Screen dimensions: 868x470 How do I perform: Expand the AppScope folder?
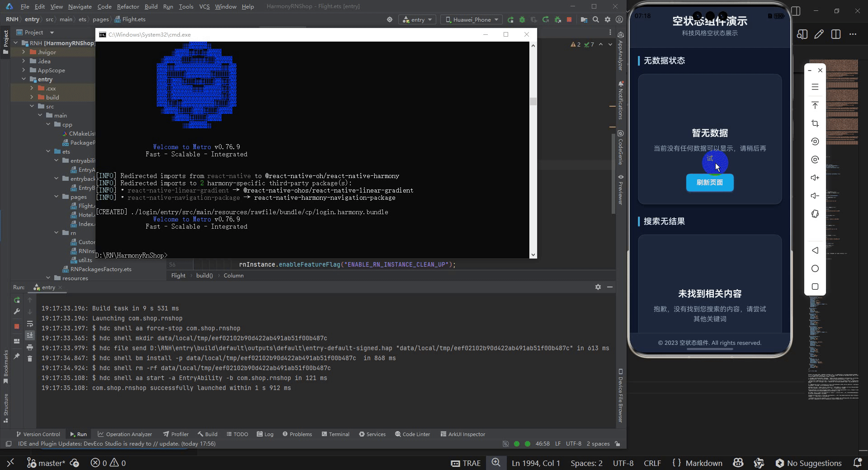[24, 70]
